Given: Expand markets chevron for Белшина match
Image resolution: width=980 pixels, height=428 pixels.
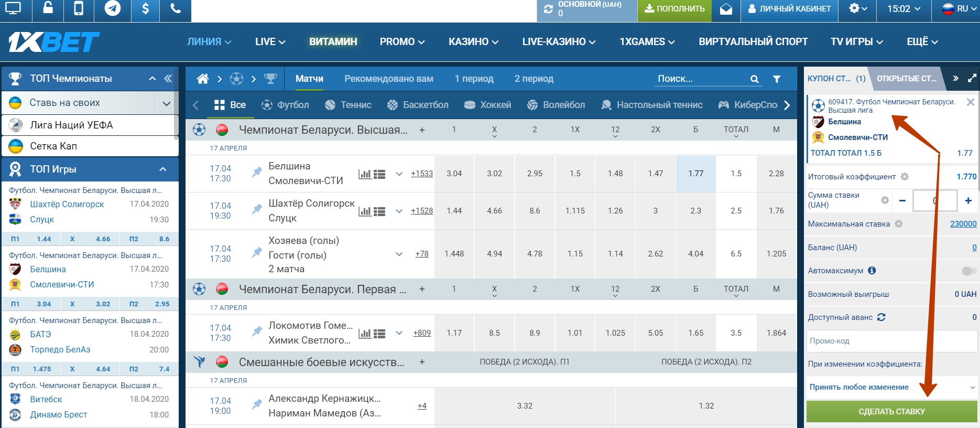Looking at the screenshot, I should click(x=399, y=174).
